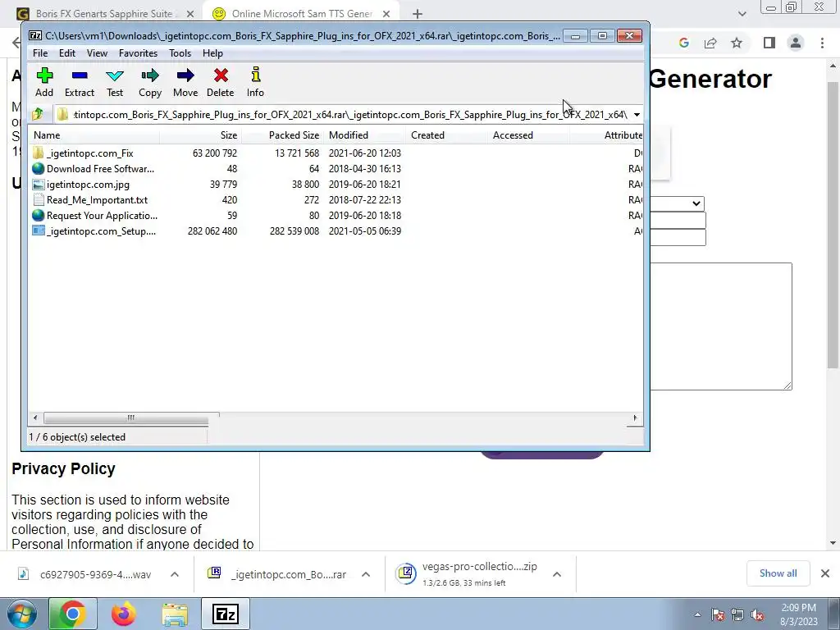The height and width of the screenshot is (630, 840).
Task: Switch to Online Microsoft Sam TTS tab
Action: pos(302,13)
